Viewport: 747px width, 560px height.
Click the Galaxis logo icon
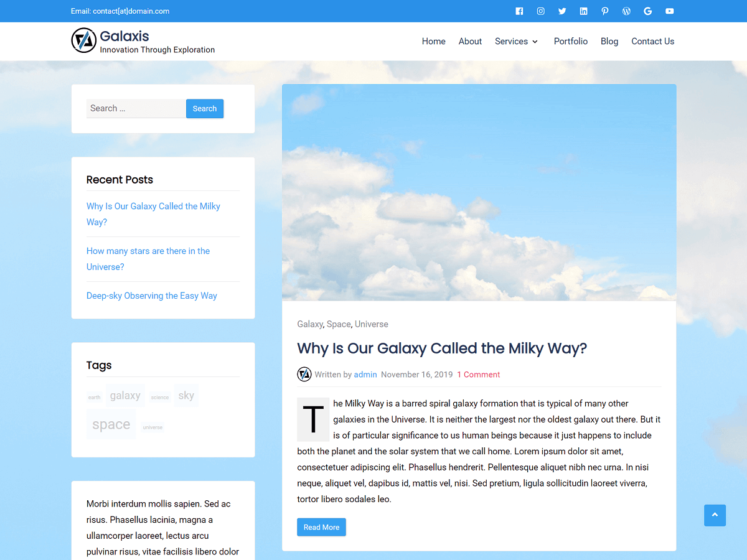83,40
